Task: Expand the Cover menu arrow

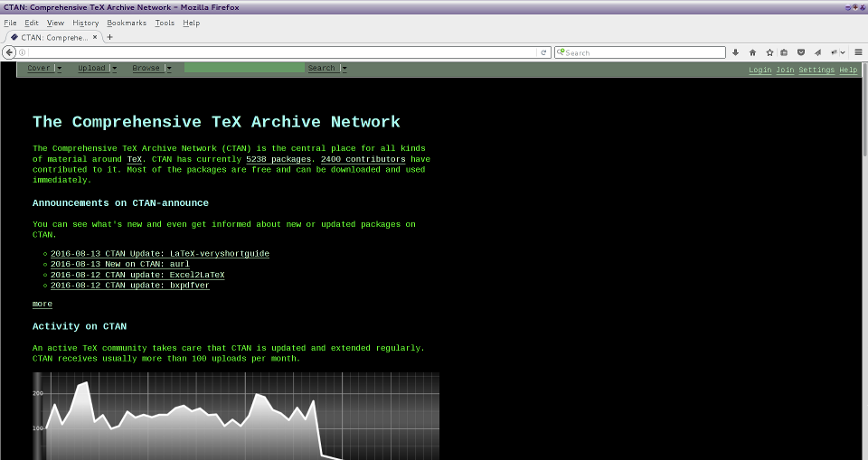Action: (x=60, y=68)
